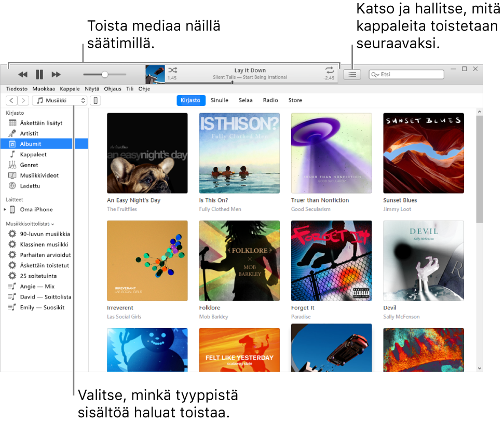Switch to the Radio tab
Screen dimensions: 504x421
(x=270, y=100)
